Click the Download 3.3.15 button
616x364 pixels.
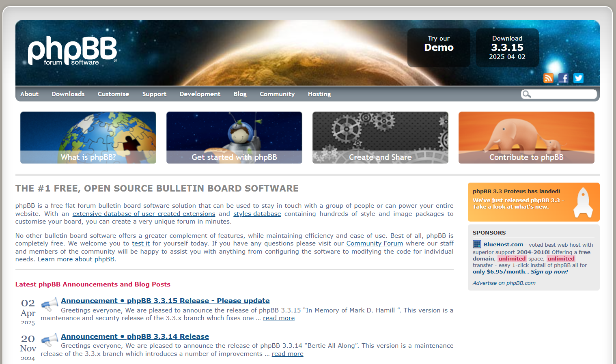coord(507,48)
